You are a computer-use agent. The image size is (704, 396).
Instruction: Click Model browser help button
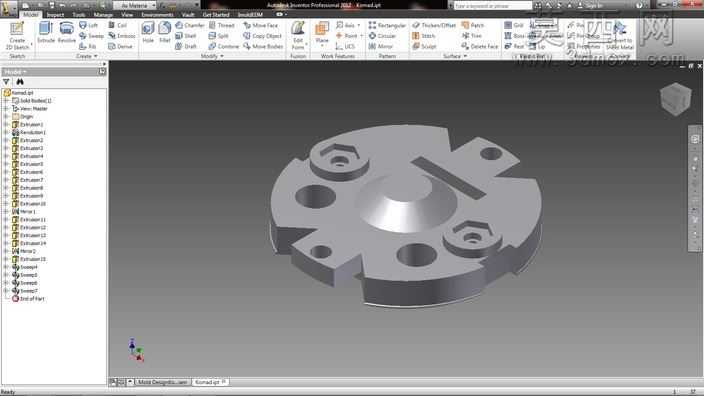[x=102, y=72]
